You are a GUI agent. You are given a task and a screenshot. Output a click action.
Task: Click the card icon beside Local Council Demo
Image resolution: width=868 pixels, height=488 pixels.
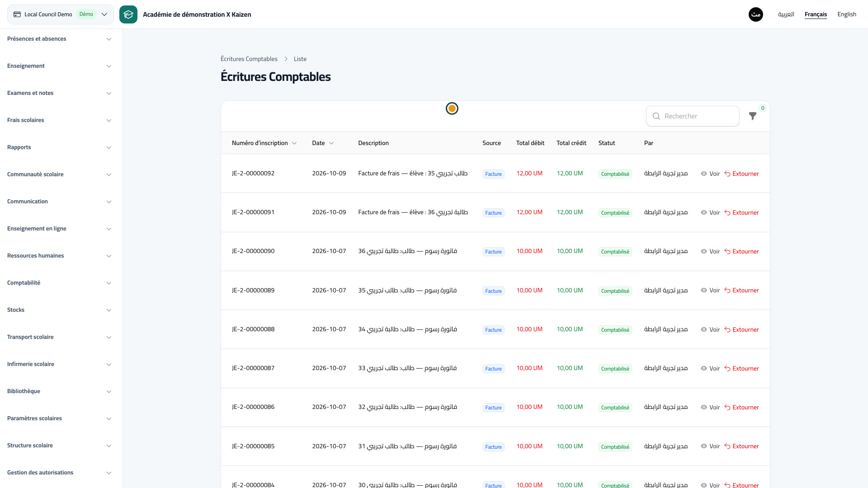17,14
